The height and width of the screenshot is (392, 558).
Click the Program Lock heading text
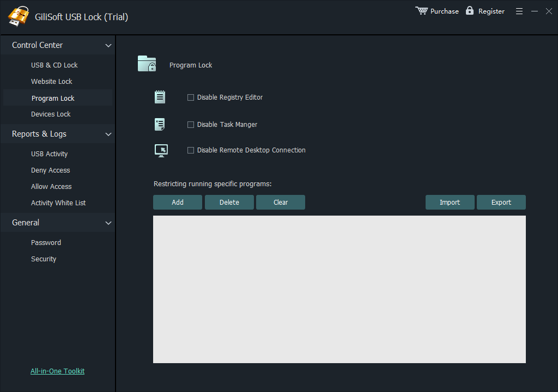[191, 65]
